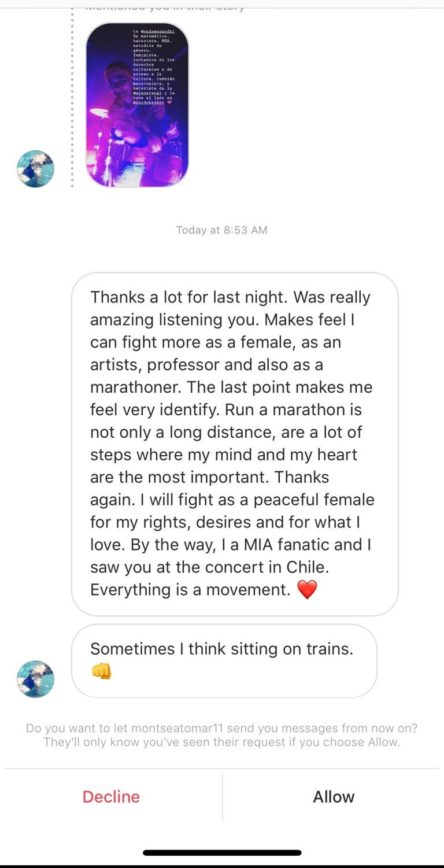Decline the message request
The image size is (444, 868).
coord(111,796)
